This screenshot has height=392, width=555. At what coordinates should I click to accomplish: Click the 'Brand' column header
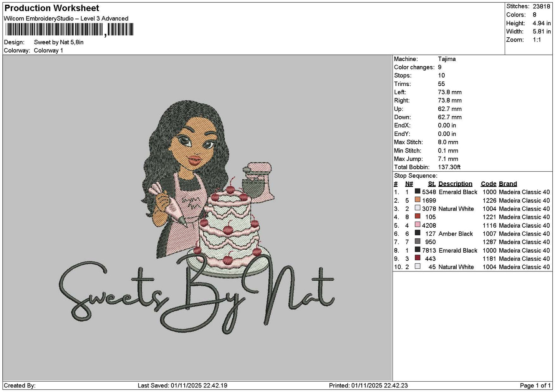(x=508, y=184)
